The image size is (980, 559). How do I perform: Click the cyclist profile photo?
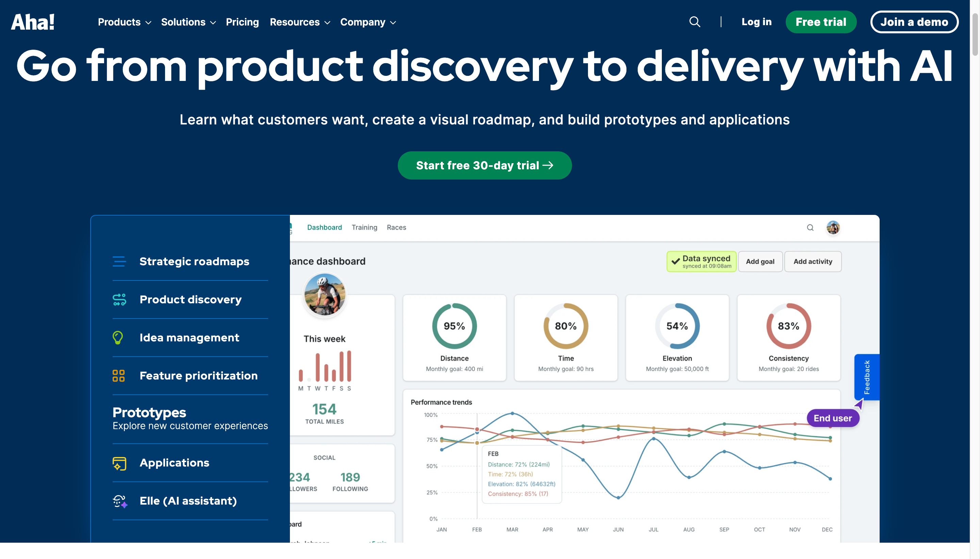pos(325,295)
